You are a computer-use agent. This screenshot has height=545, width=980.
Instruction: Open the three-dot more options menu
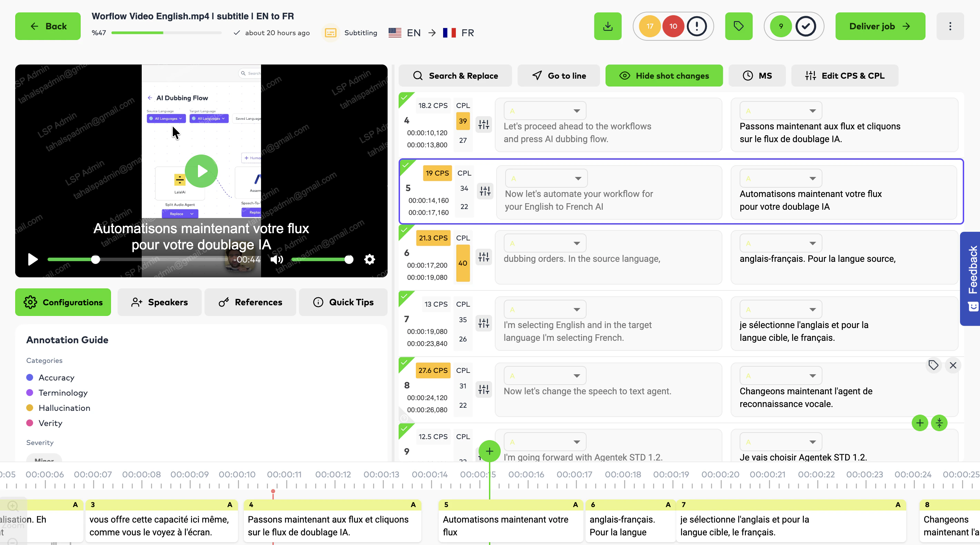click(950, 26)
